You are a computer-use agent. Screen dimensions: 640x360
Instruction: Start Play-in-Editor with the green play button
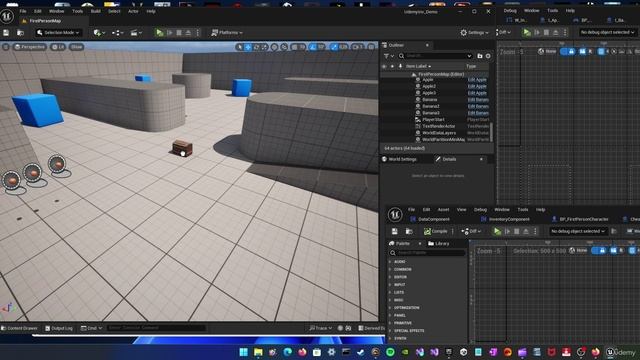point(160,33)
